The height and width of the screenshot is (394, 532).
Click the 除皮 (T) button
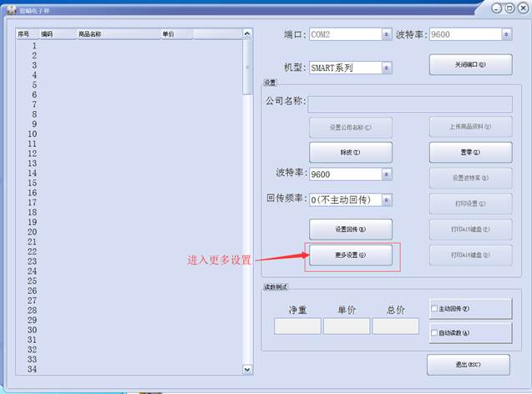coord(351,152)
